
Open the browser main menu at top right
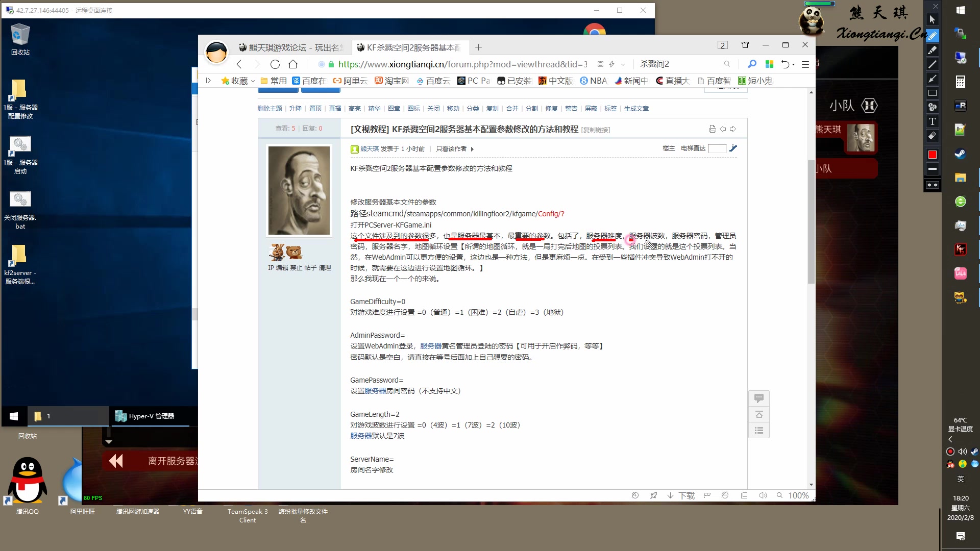pyautogui.click(x=805, y=65)
